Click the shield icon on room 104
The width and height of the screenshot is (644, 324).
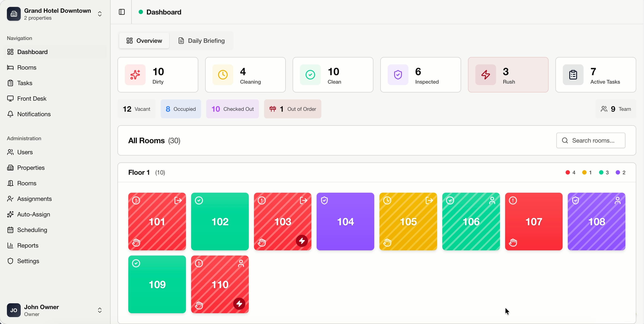click(x=324, y=200)
